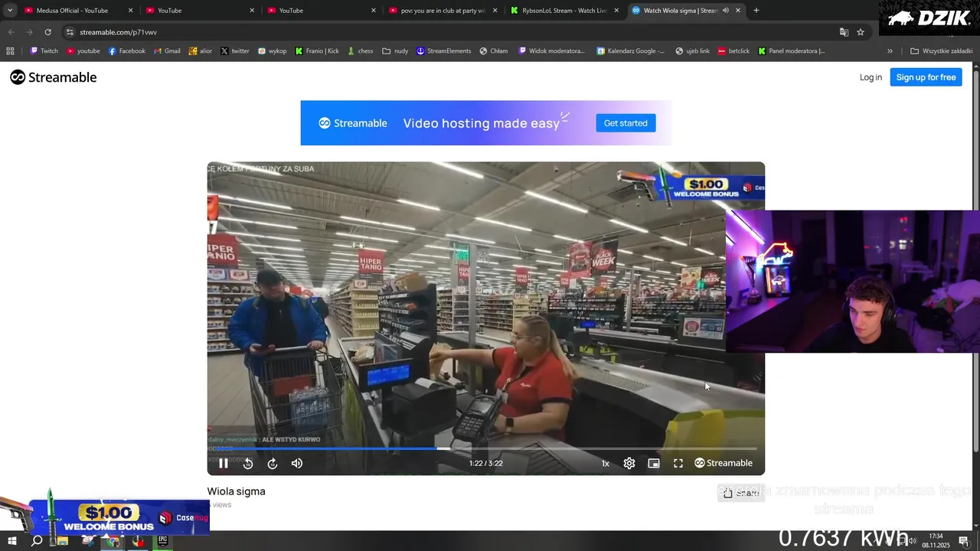Open the Widok moderatora bookmark
The height and width of the screenshot is (551, 980).
pyautogui.click(x=551, y=51)
